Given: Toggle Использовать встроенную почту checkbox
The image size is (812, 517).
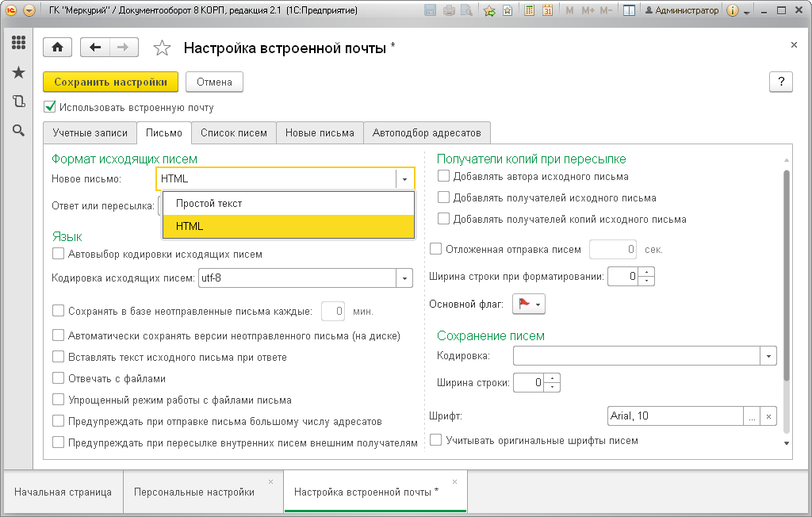Looking at the screenshot, I should [x=50, y=107].
